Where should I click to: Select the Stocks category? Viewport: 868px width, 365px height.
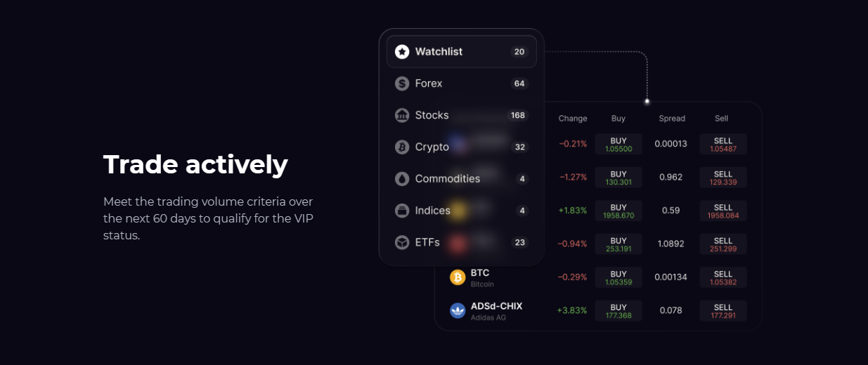coord(432,115)
